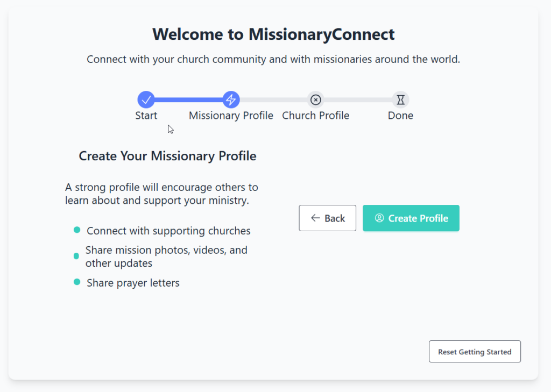Select the Missionary Profile step label
Screen dimensions: 551x392
(231, 116)
